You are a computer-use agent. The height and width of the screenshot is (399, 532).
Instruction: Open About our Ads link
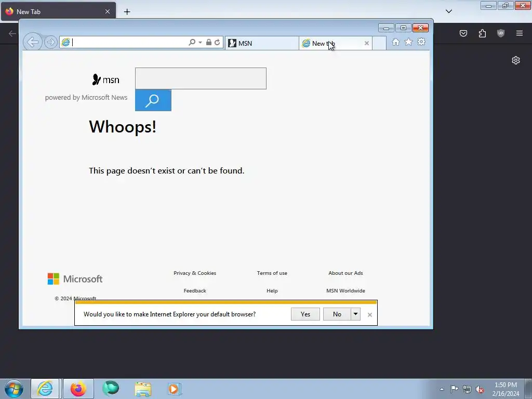(345, 273)
